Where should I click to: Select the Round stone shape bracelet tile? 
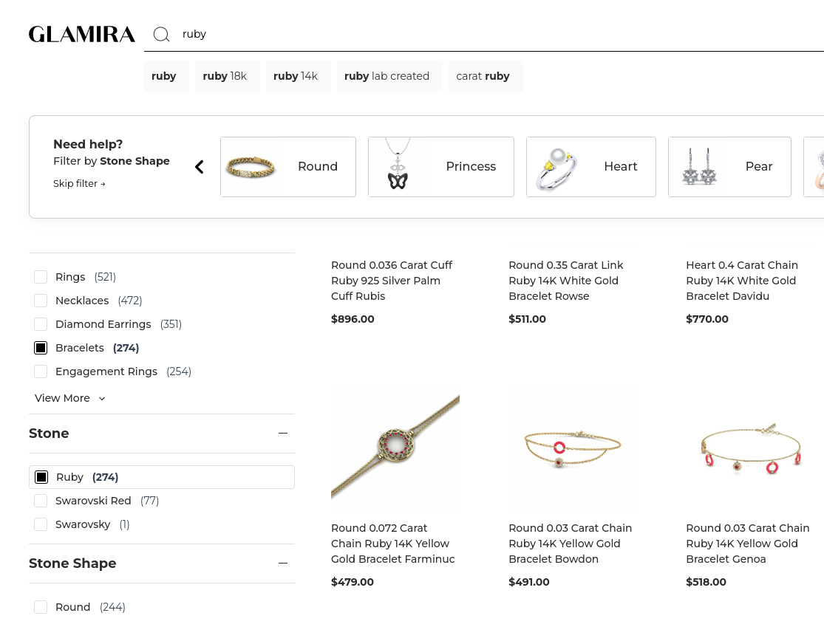click(x=288, y=167)
